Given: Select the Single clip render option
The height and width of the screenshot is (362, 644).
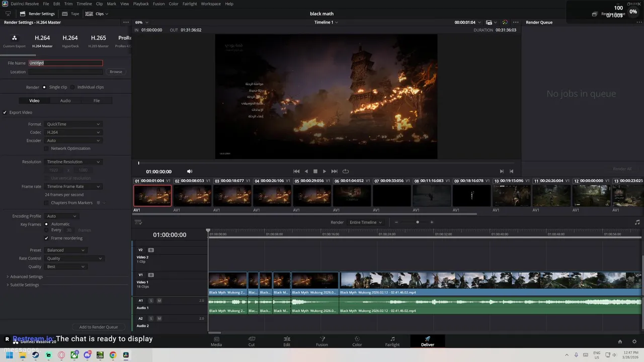Looking at the screenshot, I should tap(44, 87).
